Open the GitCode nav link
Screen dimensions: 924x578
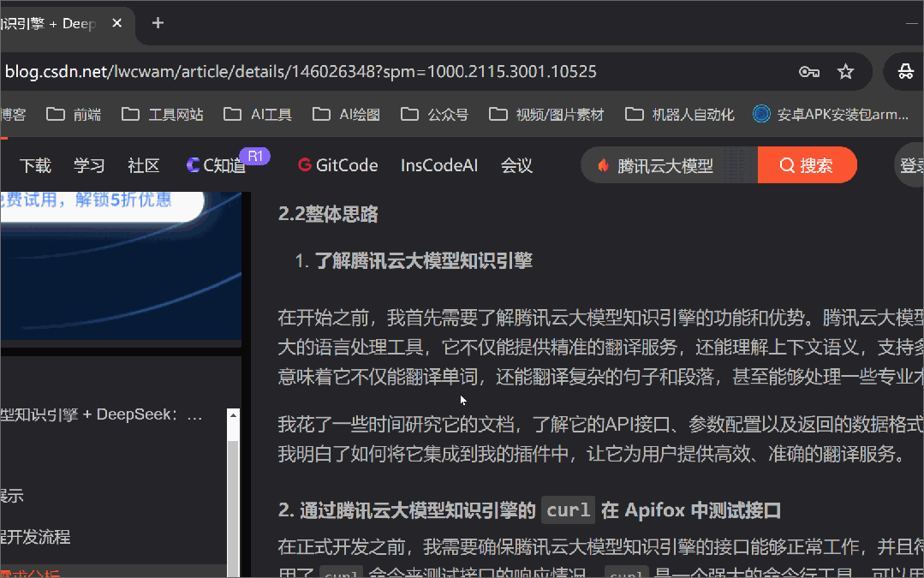(337, 165)
